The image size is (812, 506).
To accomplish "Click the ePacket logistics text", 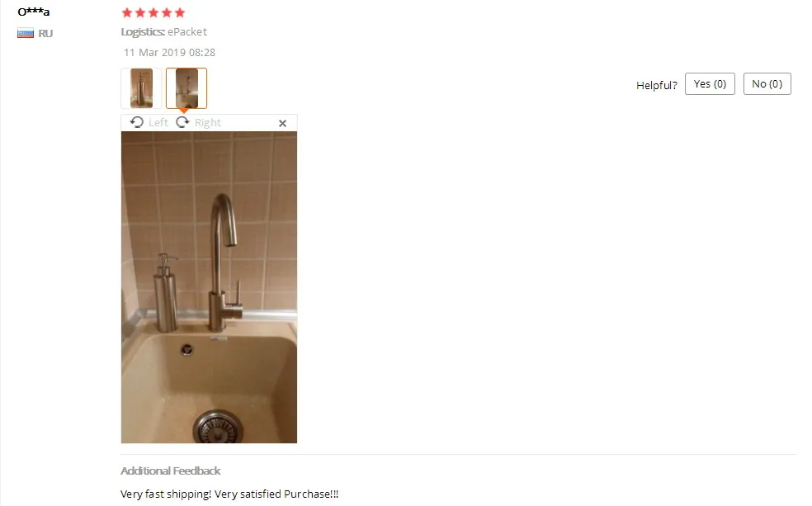I will tap(187, 31).
